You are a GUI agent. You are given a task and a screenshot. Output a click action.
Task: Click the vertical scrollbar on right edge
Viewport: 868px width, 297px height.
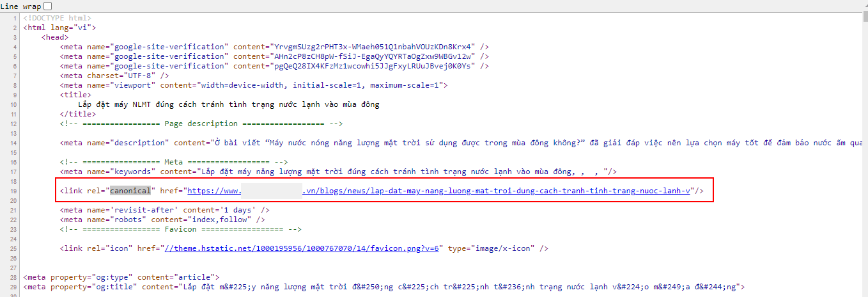click(x=864, y=128)
